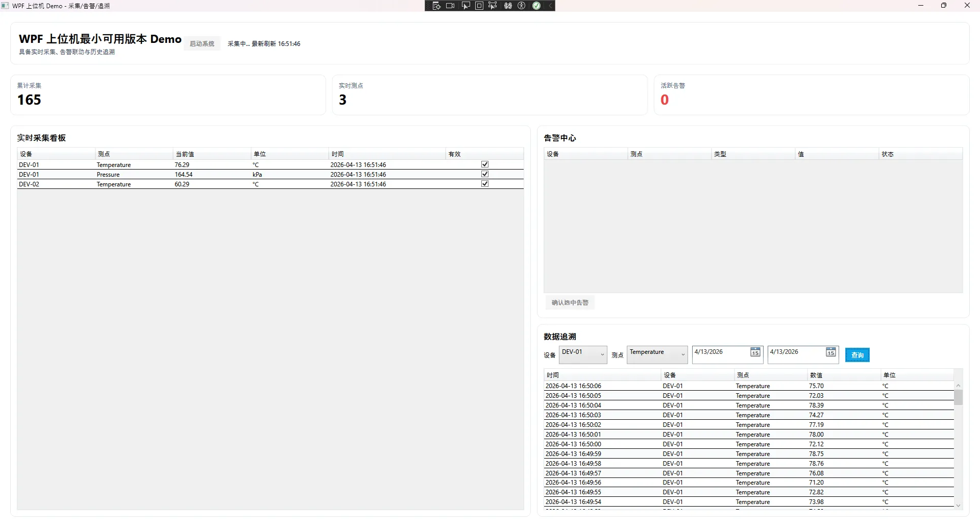
Task: Select history row 2026-04-13 16:49:58
Action: pos(749,463)
